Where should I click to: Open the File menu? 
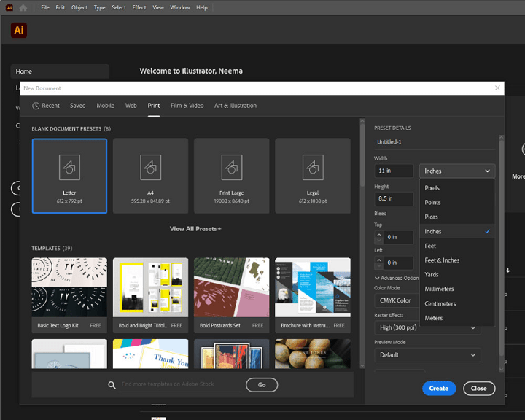(x=45, y=7)
